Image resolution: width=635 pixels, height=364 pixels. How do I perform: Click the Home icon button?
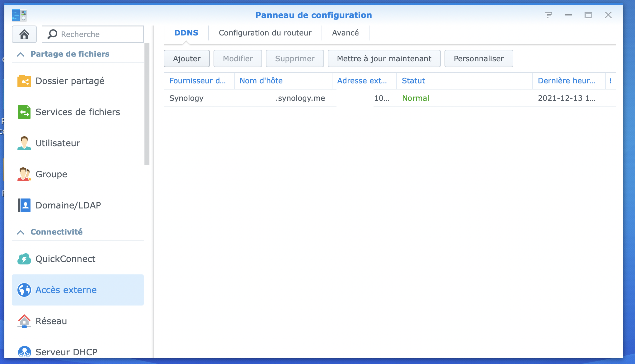(x=24, y=34)
